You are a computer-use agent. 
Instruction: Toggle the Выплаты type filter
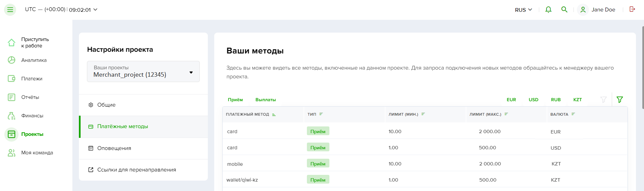[266, 100]
